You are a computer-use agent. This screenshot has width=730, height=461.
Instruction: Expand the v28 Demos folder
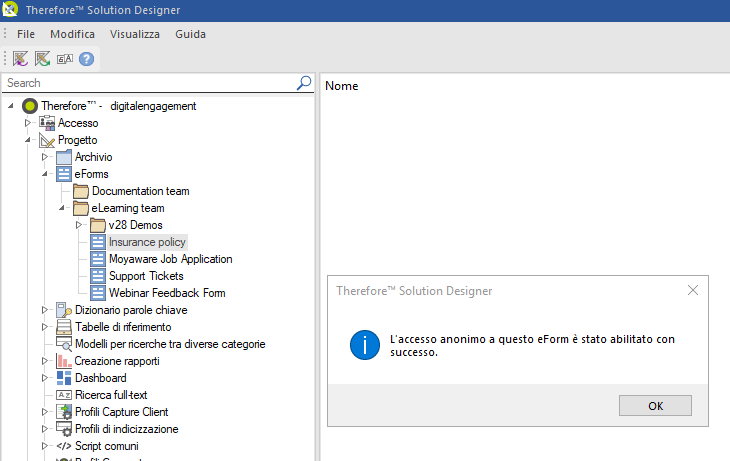[78, 225]
